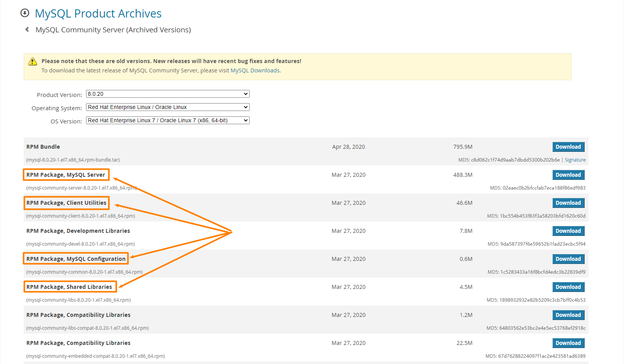Select the mysql-community-client-8.0.20 filename

81,216
